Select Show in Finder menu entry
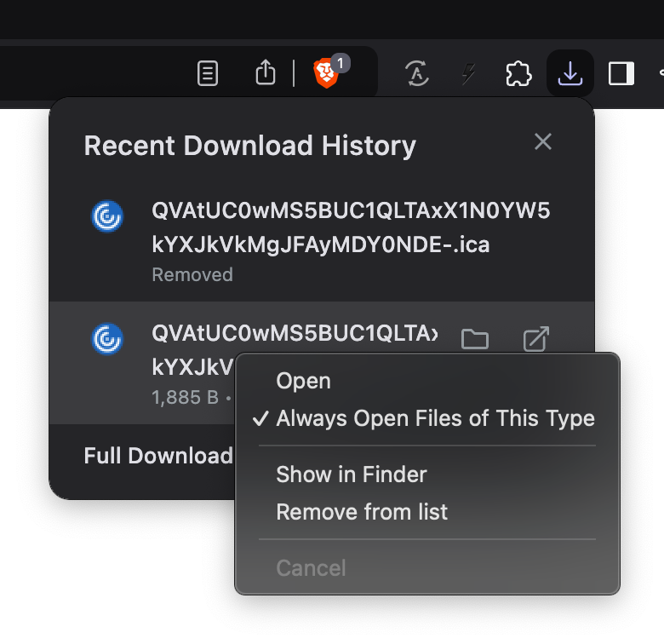This screenshot has width=664, height=644. (x=351, y=474)
